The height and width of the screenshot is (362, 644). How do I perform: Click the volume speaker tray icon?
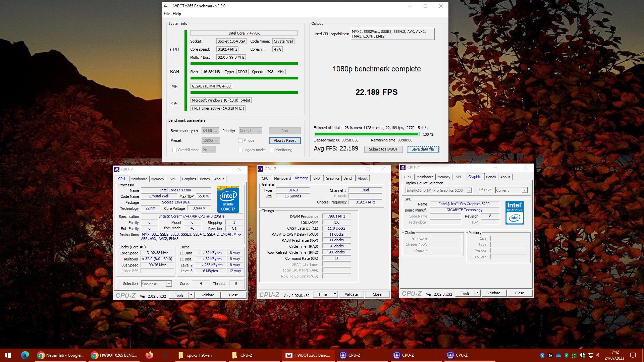598,355
